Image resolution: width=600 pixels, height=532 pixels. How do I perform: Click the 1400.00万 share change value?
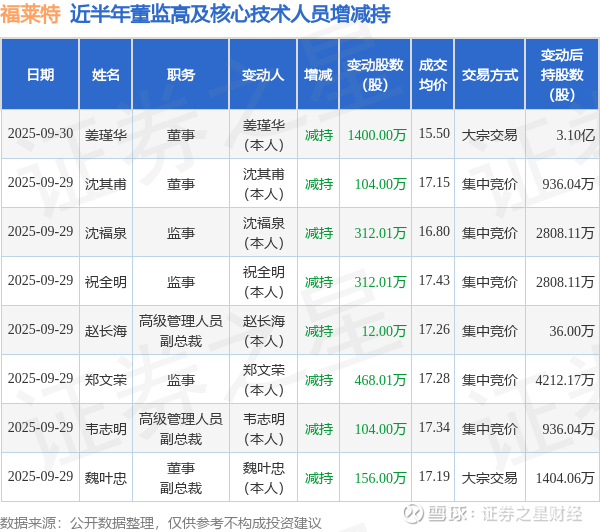[x=377, y=135]
